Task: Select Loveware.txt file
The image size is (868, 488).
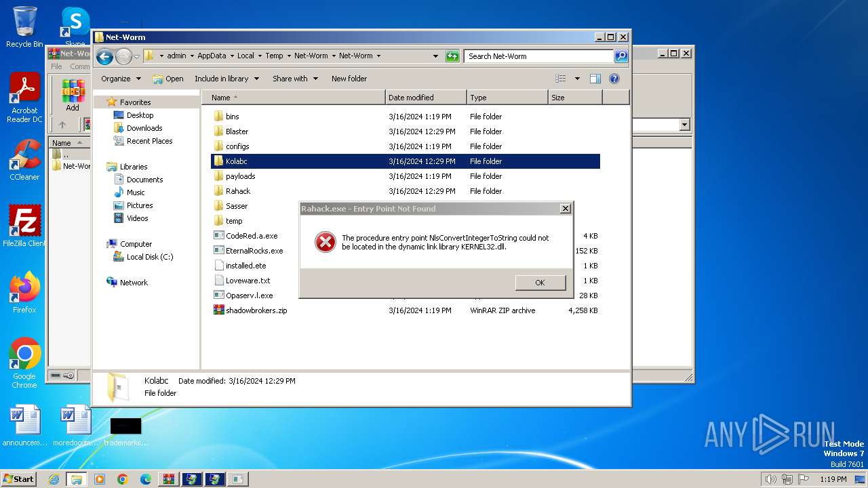Action: [248, 281]
